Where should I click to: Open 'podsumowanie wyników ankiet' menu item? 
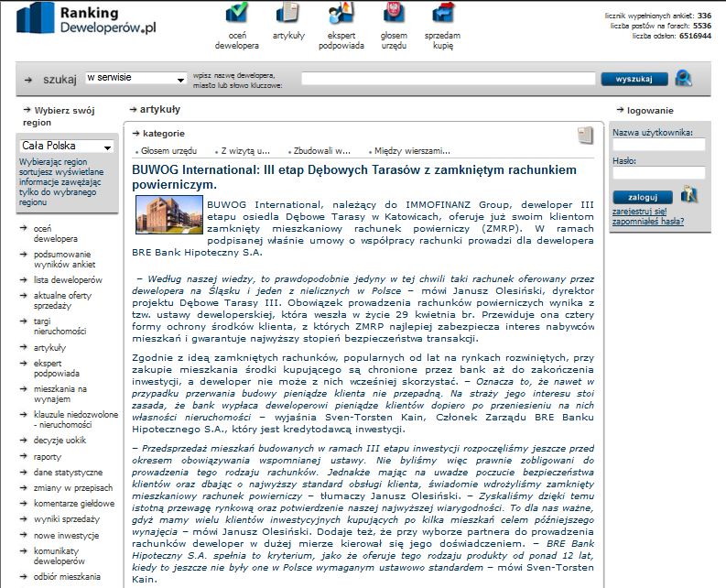pyautogui.click(x=64, y=259)
